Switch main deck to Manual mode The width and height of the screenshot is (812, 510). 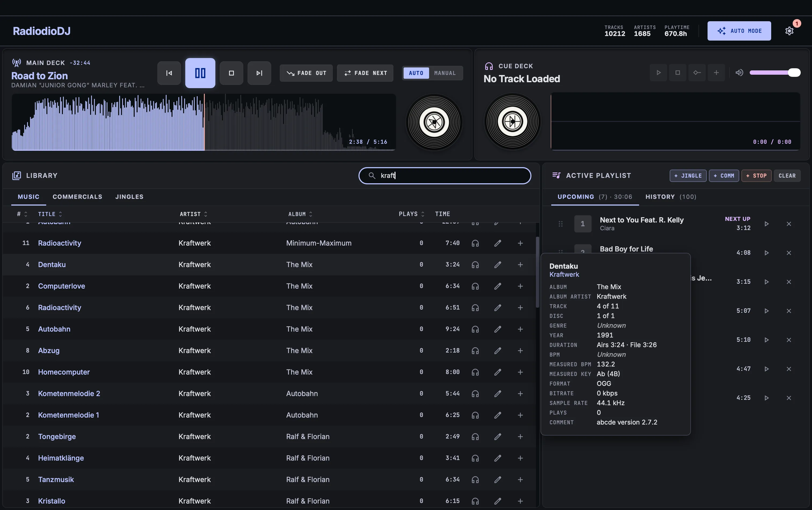click(445, 73)
